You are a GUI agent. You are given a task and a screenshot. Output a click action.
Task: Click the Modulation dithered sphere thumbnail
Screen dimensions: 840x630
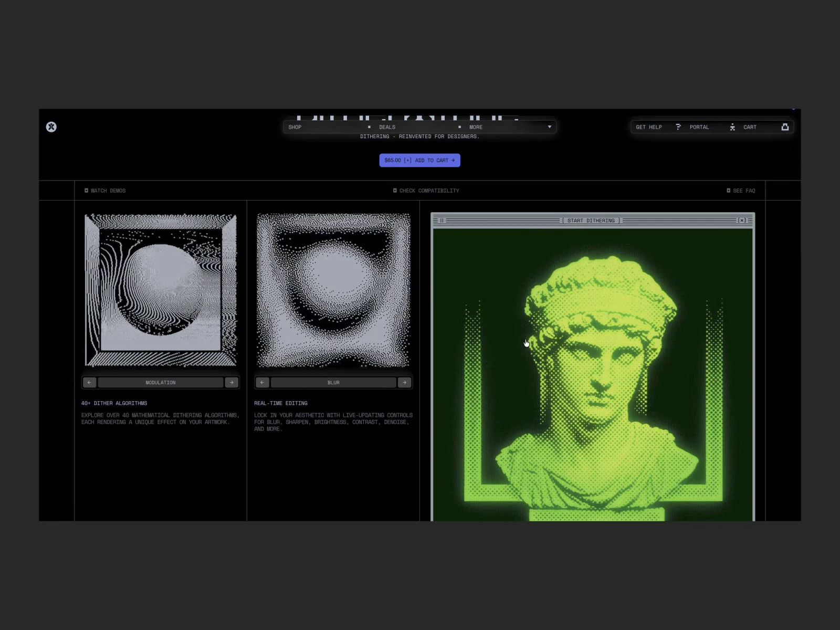click(x=161, y=290)
